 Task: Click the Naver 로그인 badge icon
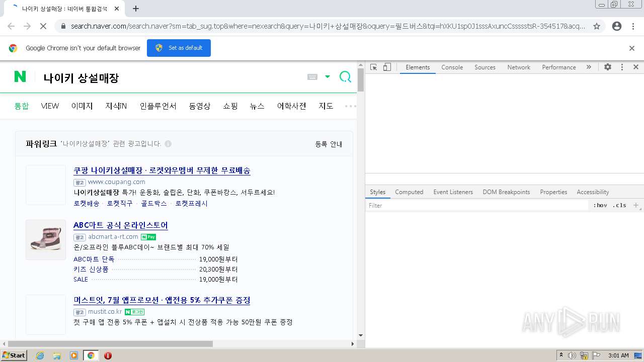click(135, 312)
